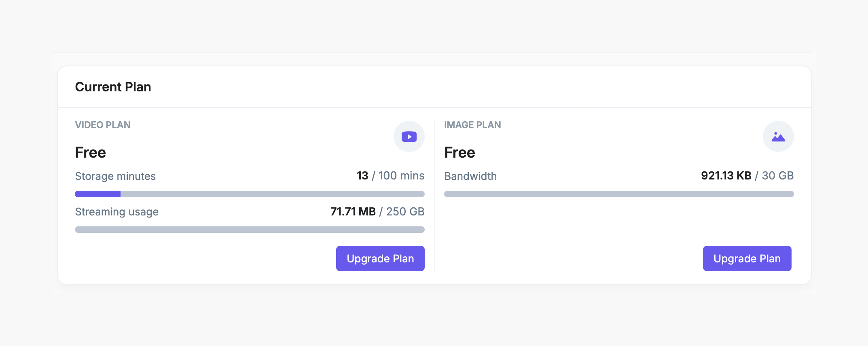Viewport: 868px width, 346px height.
Task: Click the Bandwidth progress bar
Action: click(619, 194)
